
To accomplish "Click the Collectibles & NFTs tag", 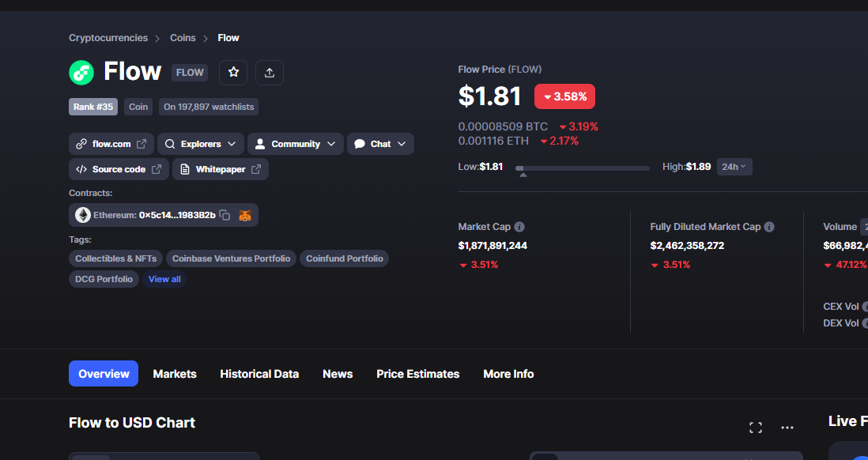I will point(115,258).
